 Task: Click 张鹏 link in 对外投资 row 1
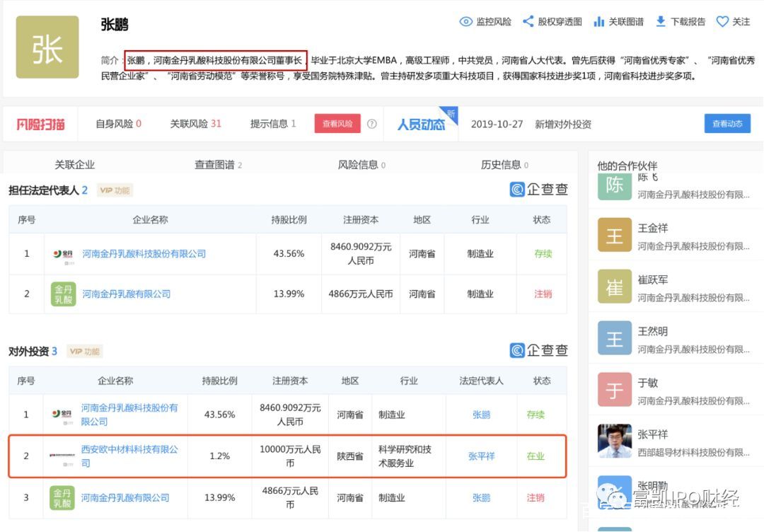[482, 415]
